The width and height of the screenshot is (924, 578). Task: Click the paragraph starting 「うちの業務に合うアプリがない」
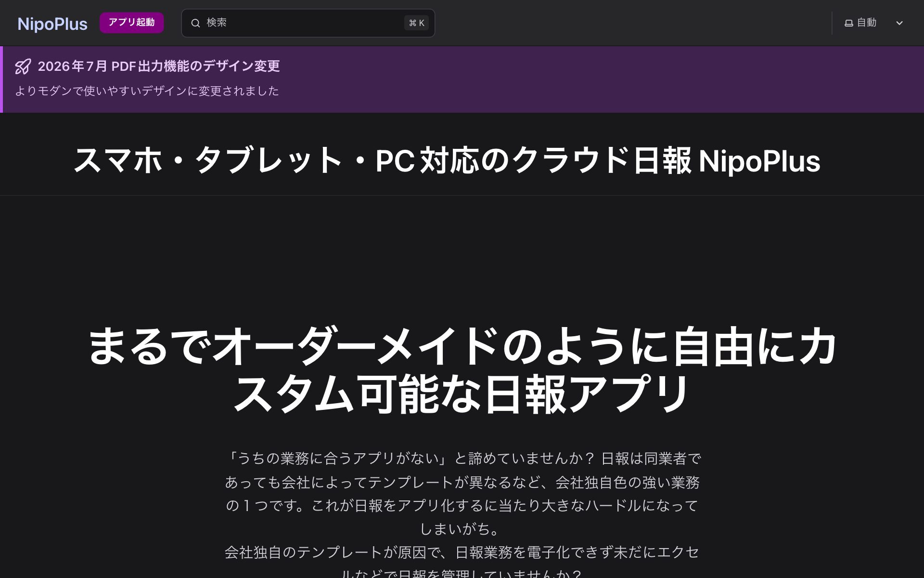coord(462,494)
